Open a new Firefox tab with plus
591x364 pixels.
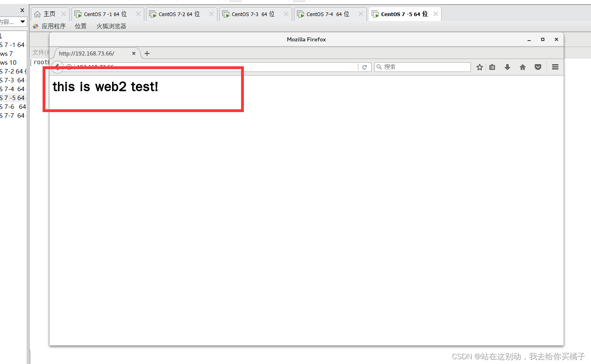(x=147, y=53)
